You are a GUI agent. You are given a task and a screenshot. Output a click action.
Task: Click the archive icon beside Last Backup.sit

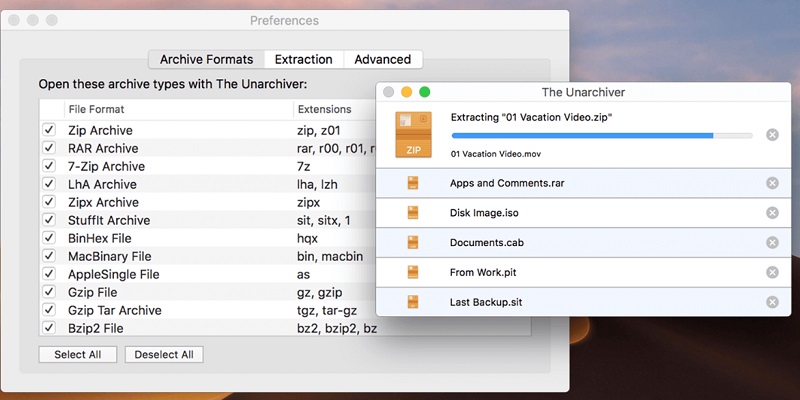pos(413,302)
